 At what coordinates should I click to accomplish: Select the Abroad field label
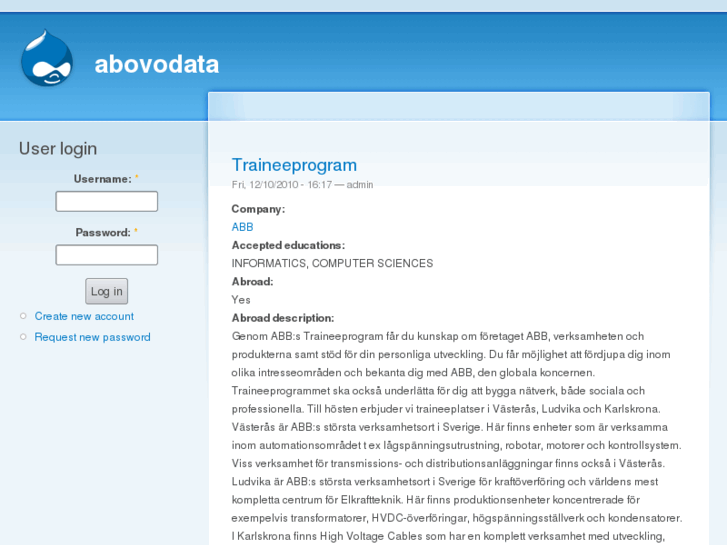253,282
